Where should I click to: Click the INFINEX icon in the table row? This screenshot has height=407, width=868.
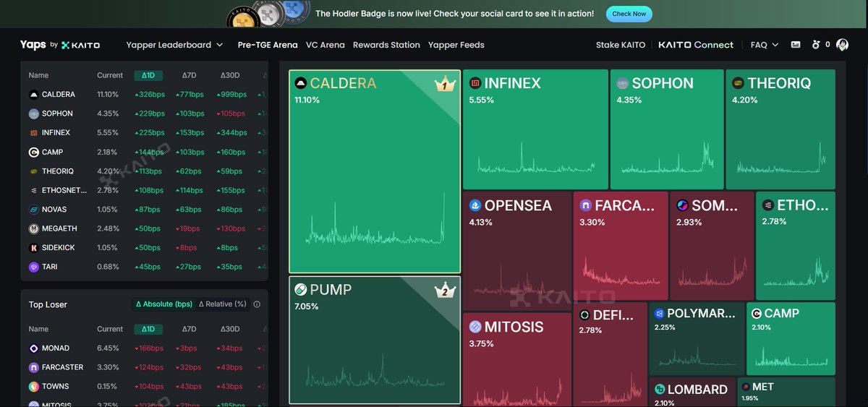[33, 133]
